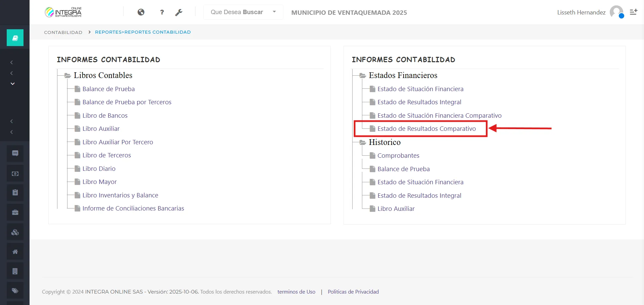This screenshot has height=305, width=644.
Task: Open help using the question mark icon
Action: 162,12
